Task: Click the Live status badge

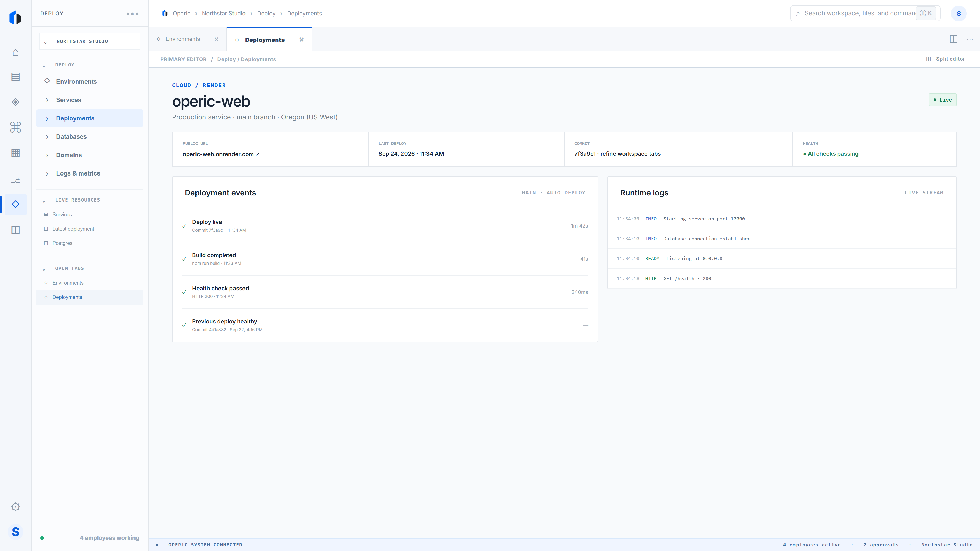Action: (x=943, y=100)
